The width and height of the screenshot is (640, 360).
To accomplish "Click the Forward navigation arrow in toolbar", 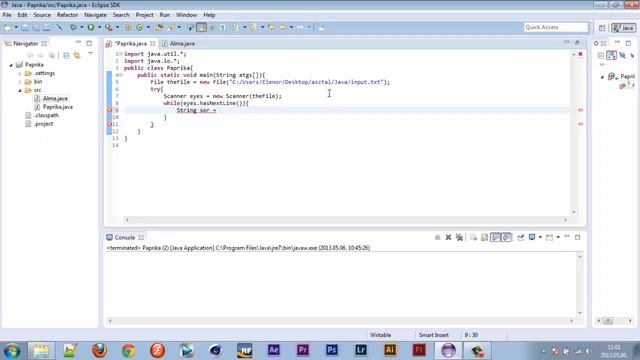I will coord(300,27).
